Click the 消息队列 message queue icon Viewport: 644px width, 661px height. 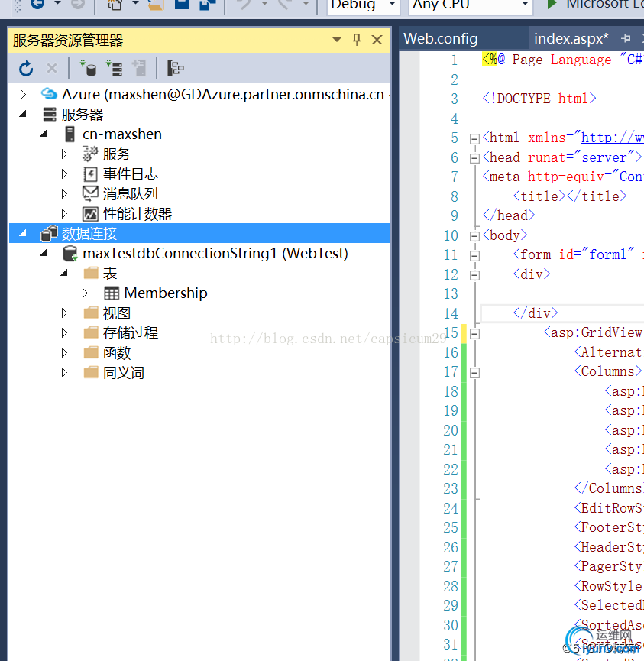pyautogui.click(x=90, y=193)
